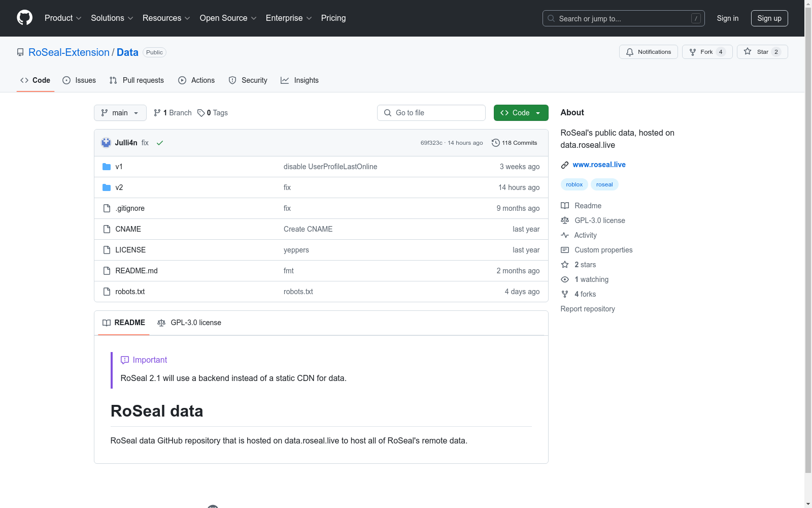Expand the Resources menu
Screen dimensions: 812x508
point(166,18)
